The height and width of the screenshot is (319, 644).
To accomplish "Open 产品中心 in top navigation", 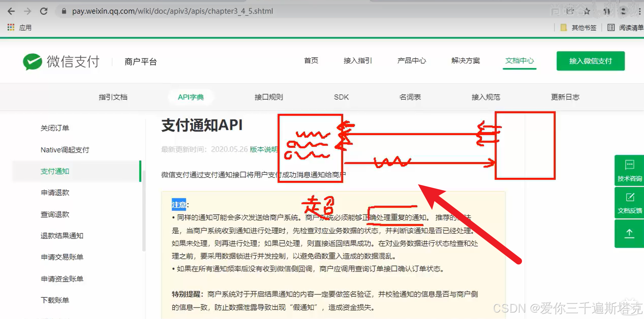I will 411,61.
